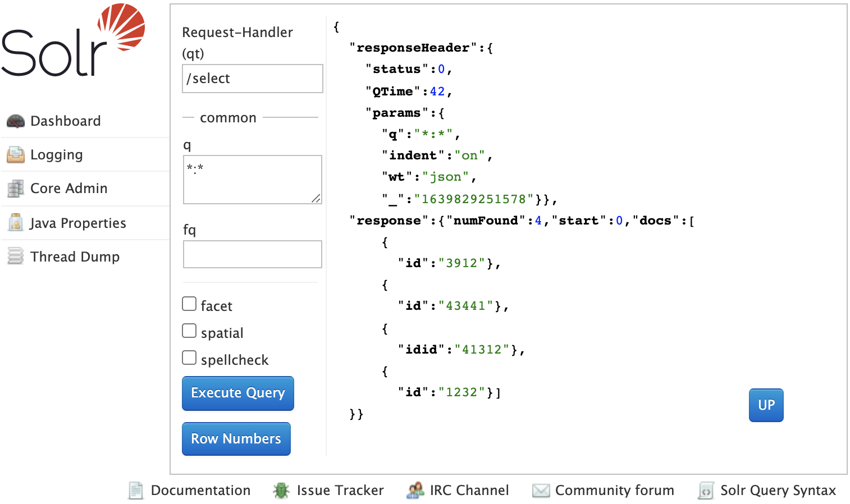Image resolution: width=850 pixels, height=504 pixels.
Task: Enable the spellcheck checkbox
Action: pyautogui.click(x=189, y=358)
